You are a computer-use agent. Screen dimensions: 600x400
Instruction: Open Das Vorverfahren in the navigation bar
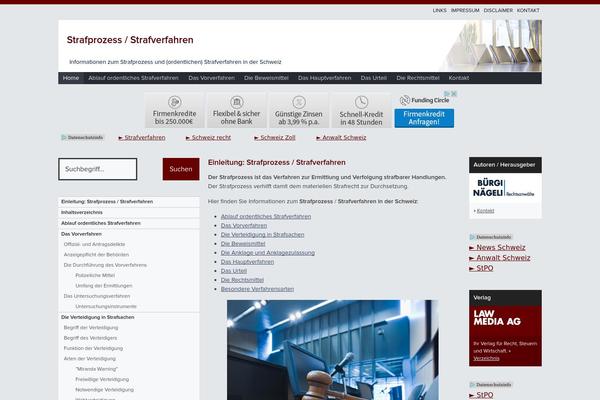tap(211, 78)
